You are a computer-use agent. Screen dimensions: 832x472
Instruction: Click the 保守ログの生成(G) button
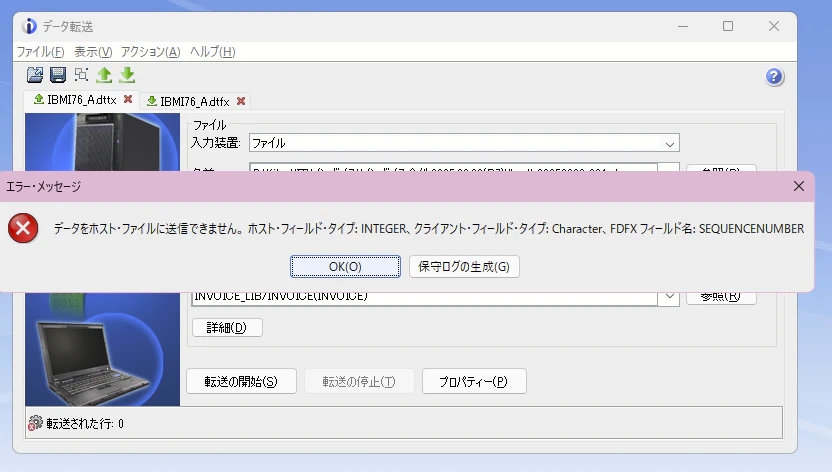tap(464, 266)
